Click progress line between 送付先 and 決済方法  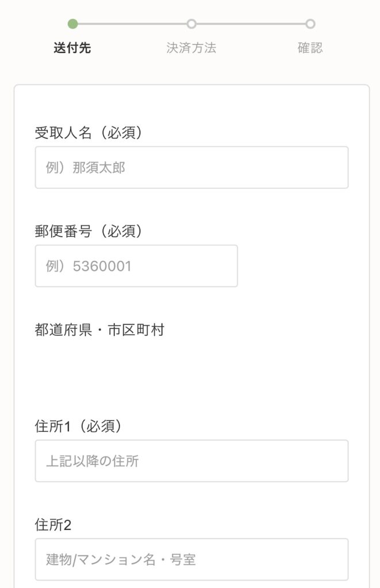tap(132, 24)
